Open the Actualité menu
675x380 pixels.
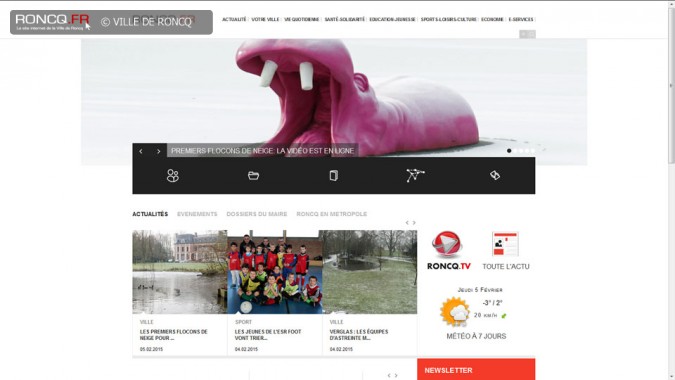[x=234, y=19]
